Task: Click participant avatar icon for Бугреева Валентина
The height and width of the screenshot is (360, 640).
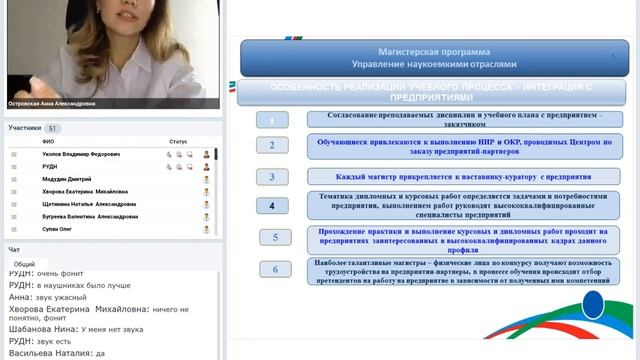Action: (x=207, y=217)
